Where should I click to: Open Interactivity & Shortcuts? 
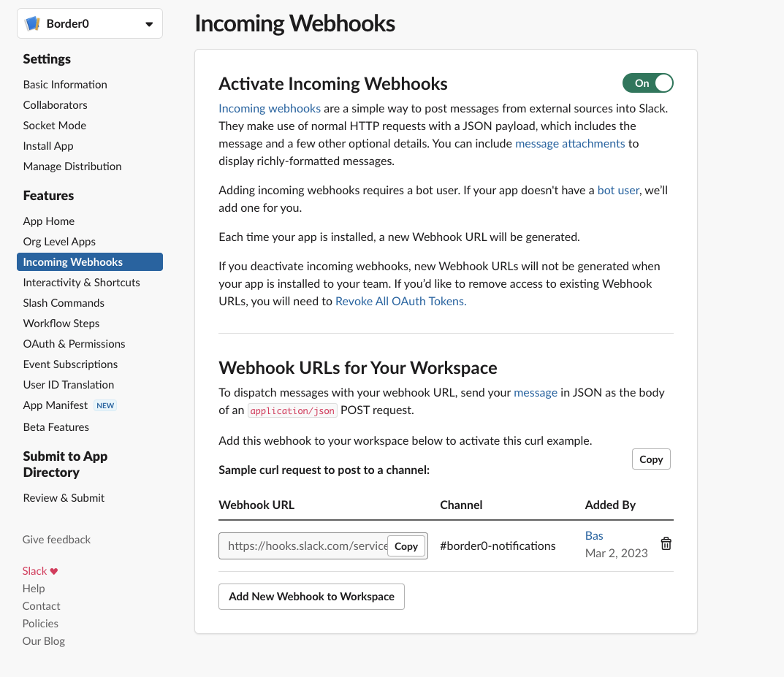click(x=82, y=283)
